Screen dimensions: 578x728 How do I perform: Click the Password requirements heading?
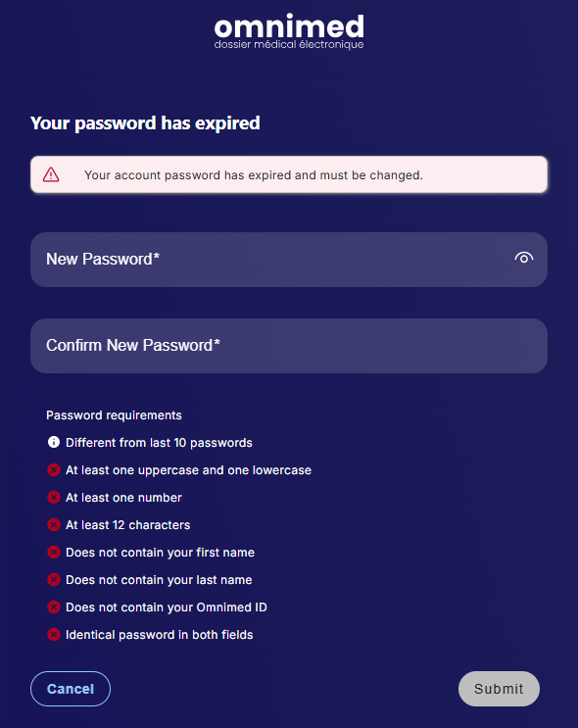click(114, 415)
